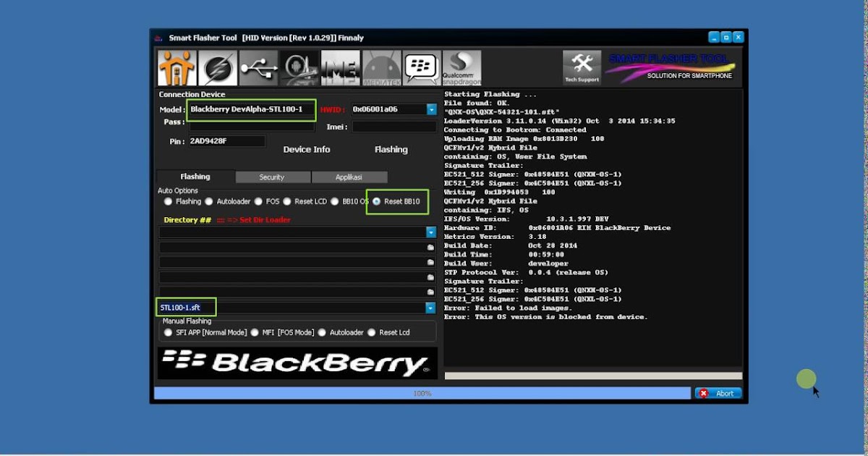Click the Abort button
The image size is (868, 456).
pyautogui.click(x=718, y=393)
